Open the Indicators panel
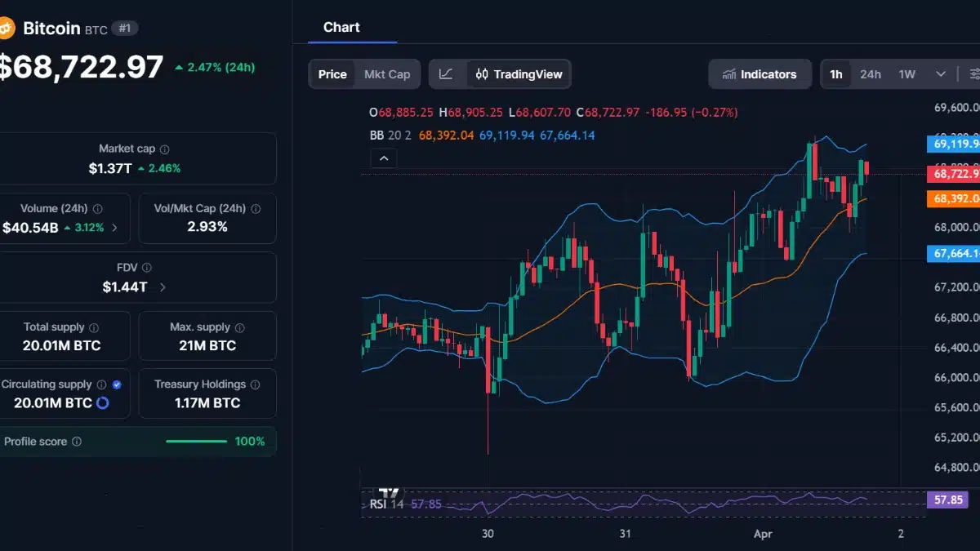Viewport: 980px width, 551px height. coord(759,73)
